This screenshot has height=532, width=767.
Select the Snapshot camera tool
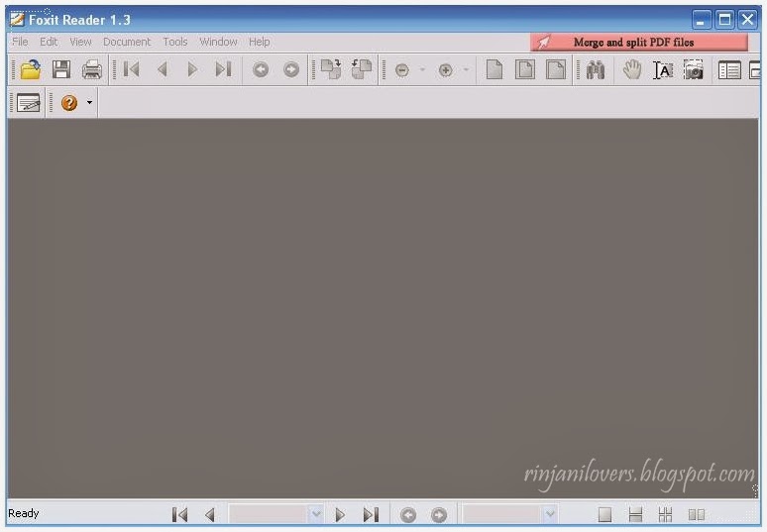(694, 69)
